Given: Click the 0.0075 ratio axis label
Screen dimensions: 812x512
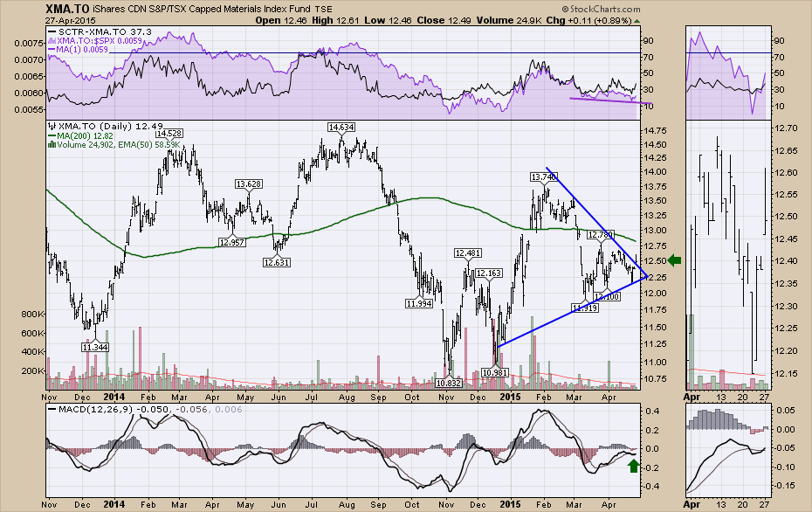Looking at the screenshot, I should [x=29, y=43].
